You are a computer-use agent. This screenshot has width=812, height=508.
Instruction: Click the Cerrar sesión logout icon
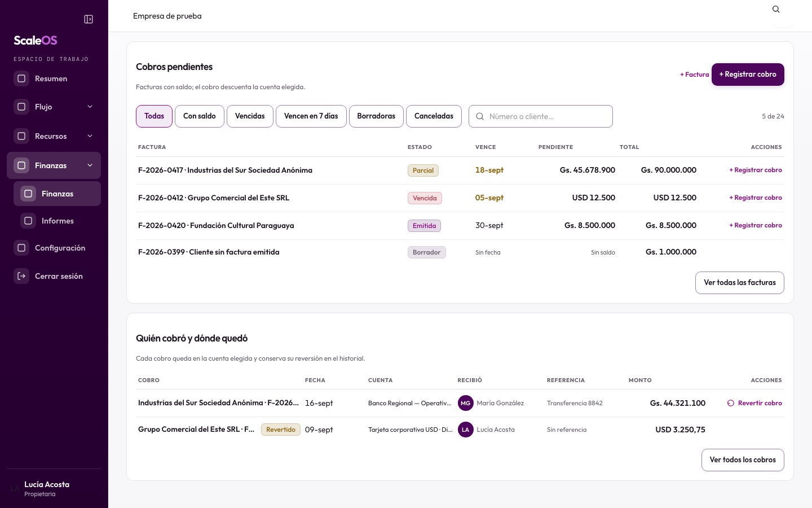21,276
